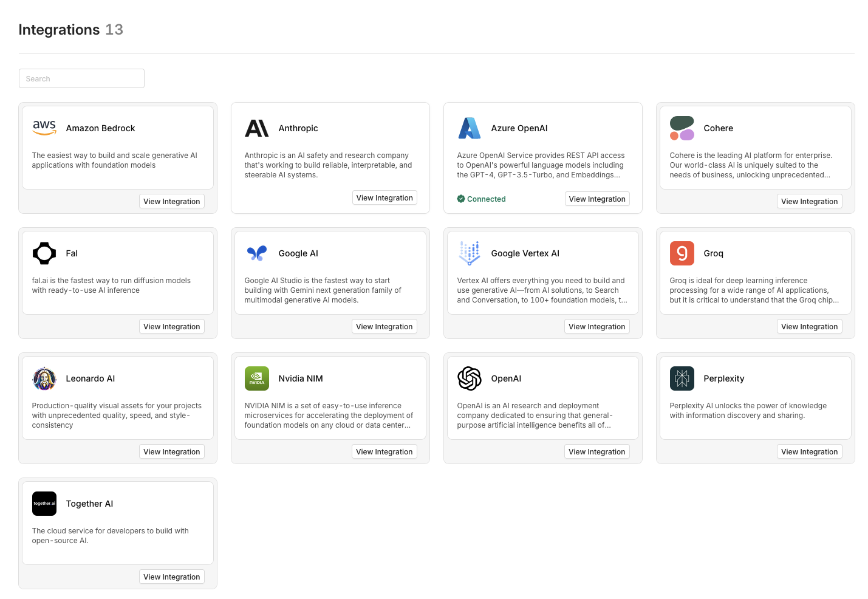This screenshot has width=868, height=599.
Task: Click the Anthropic logo icon
Action: click(257, 128)
